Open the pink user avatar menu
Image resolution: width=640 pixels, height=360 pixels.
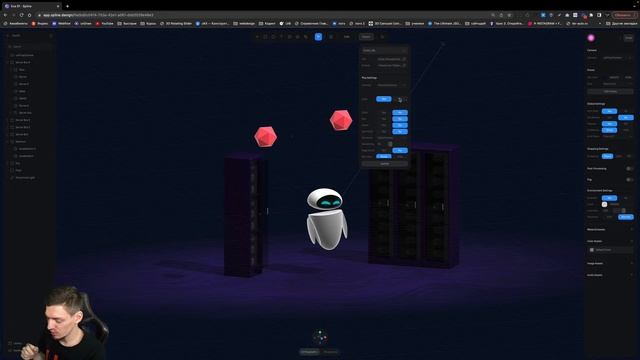[591, 38]
